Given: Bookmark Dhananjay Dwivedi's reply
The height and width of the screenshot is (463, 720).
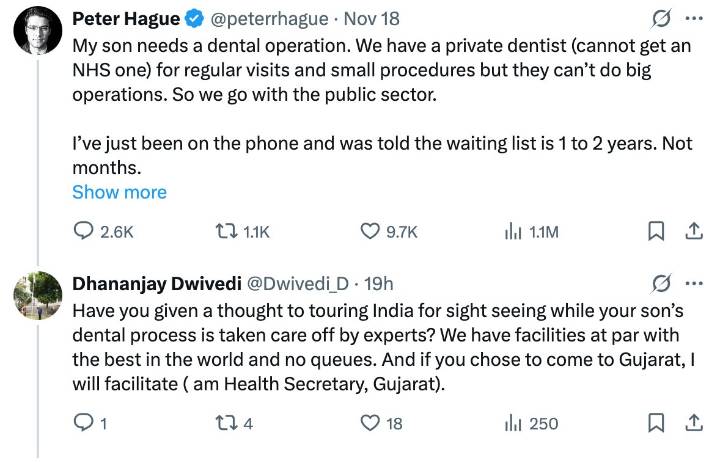Looking at the screenshot, I should [656, 423].
